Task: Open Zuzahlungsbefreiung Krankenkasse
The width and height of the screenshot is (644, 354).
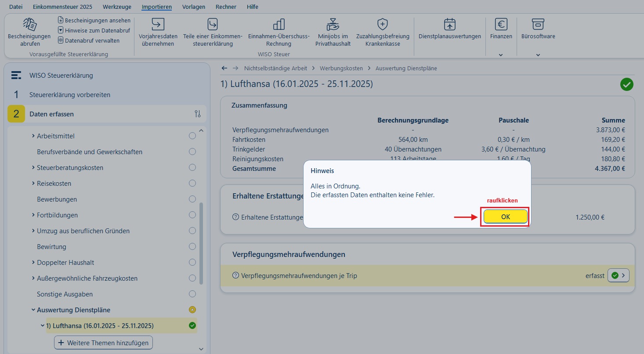Action: 383,32
